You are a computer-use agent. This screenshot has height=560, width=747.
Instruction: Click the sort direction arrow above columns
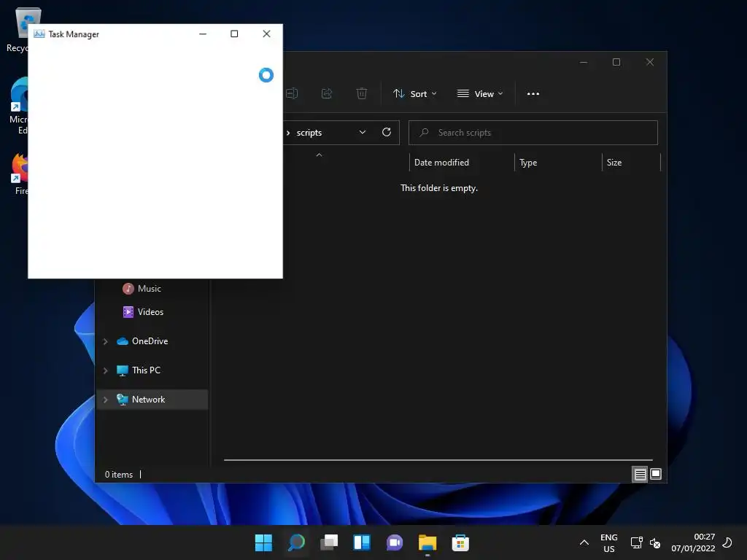coord(320,155)
